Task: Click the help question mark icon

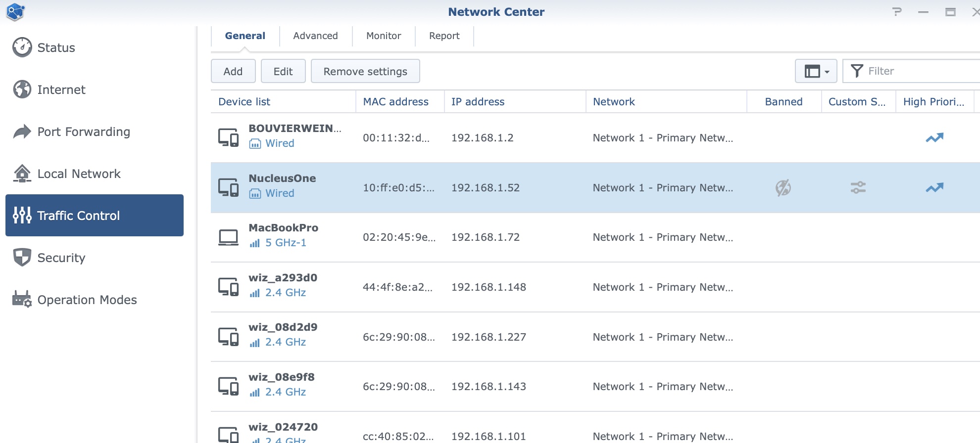Action: click(x=897, y=12)
